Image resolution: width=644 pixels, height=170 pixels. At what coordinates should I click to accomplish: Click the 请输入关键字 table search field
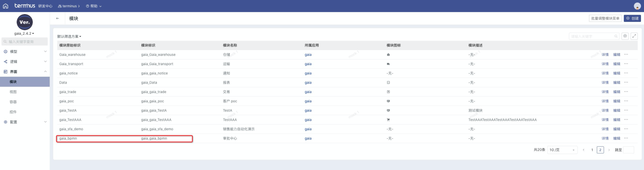click(x=594, y=36)
